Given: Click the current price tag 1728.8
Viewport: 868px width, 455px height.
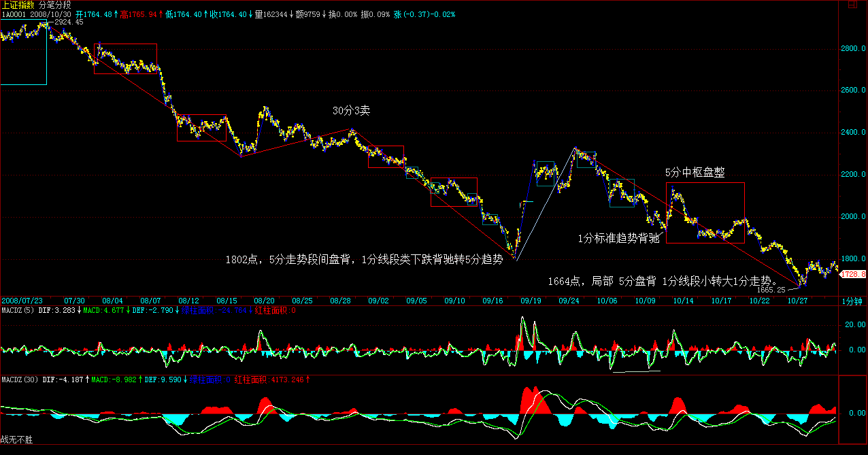Looking at the screenshot, I should coord(853,274).
